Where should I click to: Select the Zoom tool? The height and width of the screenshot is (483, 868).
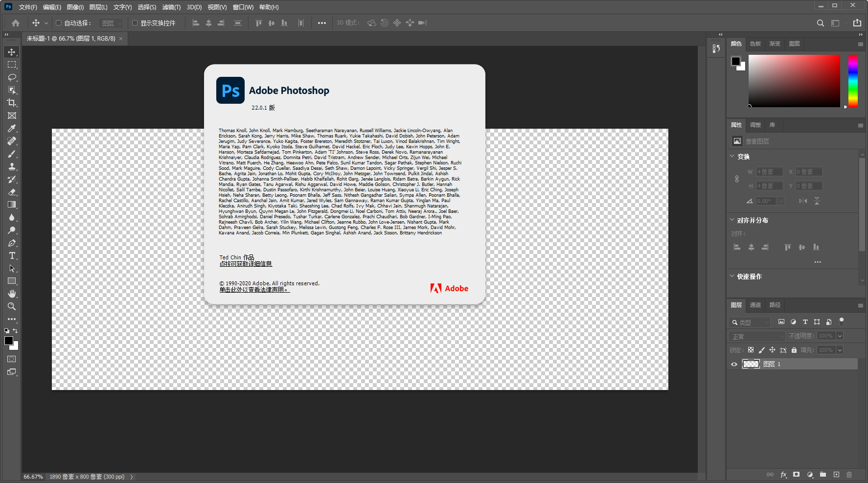click(12, 306)
